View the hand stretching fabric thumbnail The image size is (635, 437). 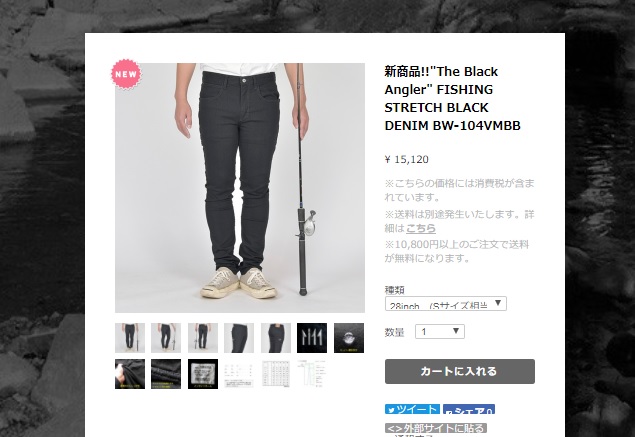pos(130,374)
